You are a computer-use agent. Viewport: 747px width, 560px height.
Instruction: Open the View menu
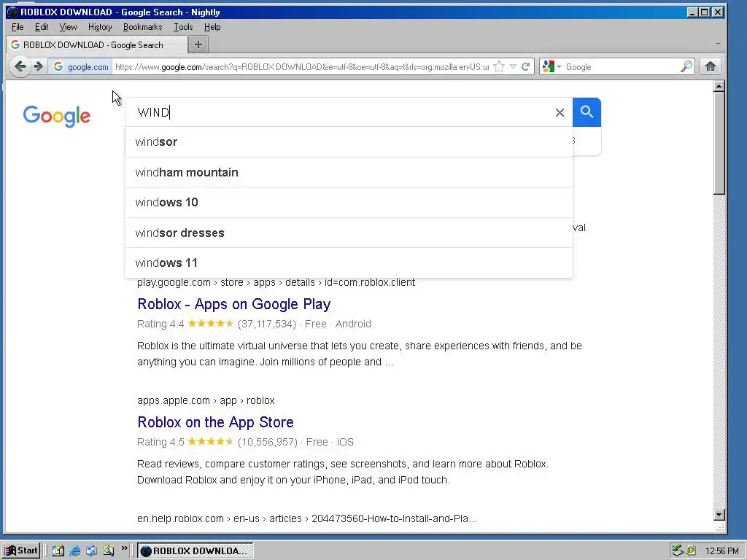[x=68, y=27]
